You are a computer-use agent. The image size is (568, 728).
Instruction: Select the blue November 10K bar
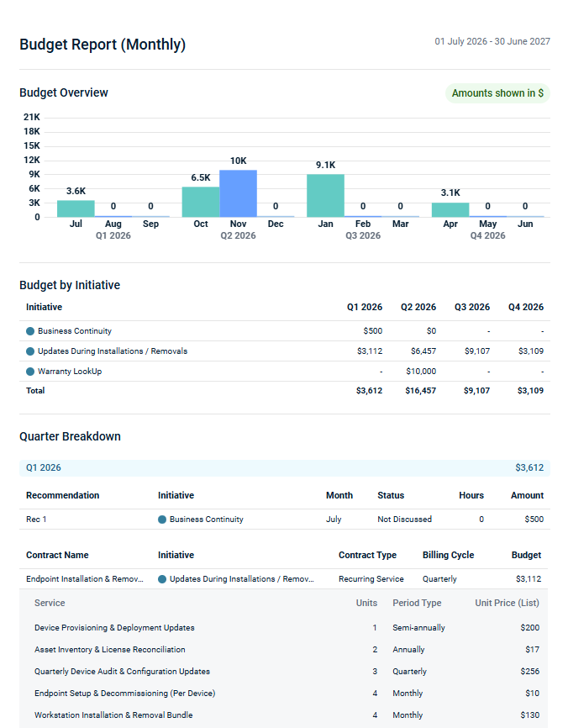point(238,193)
